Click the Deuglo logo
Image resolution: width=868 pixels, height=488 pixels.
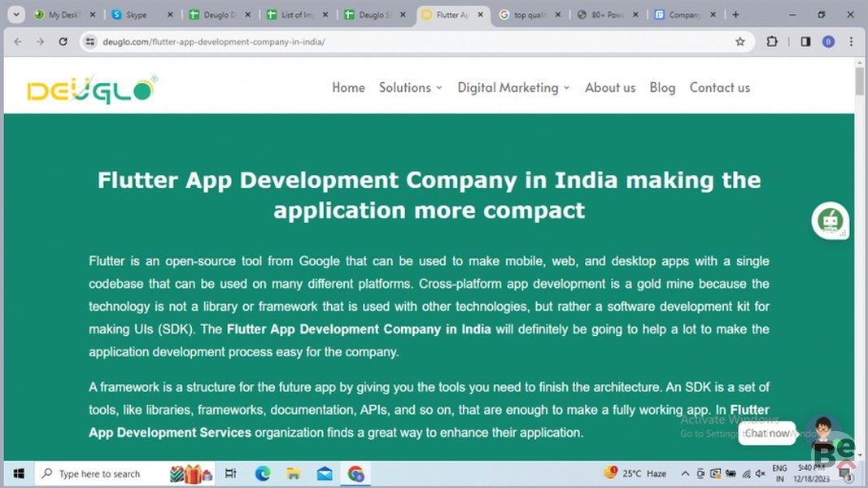[x=91, y=89]
